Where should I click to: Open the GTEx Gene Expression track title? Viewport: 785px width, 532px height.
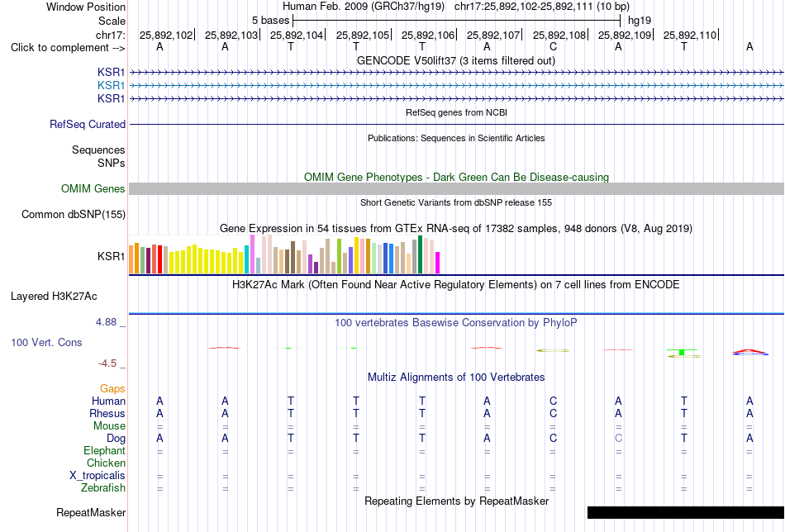click(x=456, y=229)
